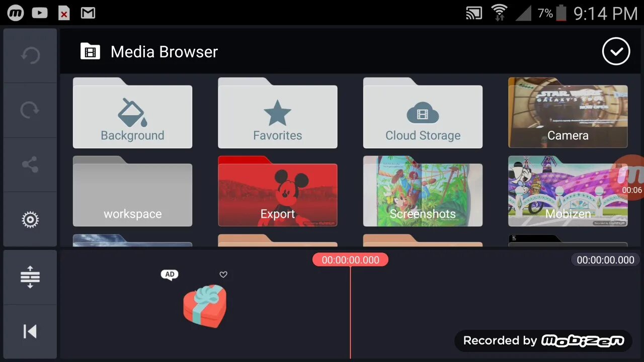Open Gmail notification icon in status bar
The height and width of the screenshot is (362, 644).
coord(88,13)
